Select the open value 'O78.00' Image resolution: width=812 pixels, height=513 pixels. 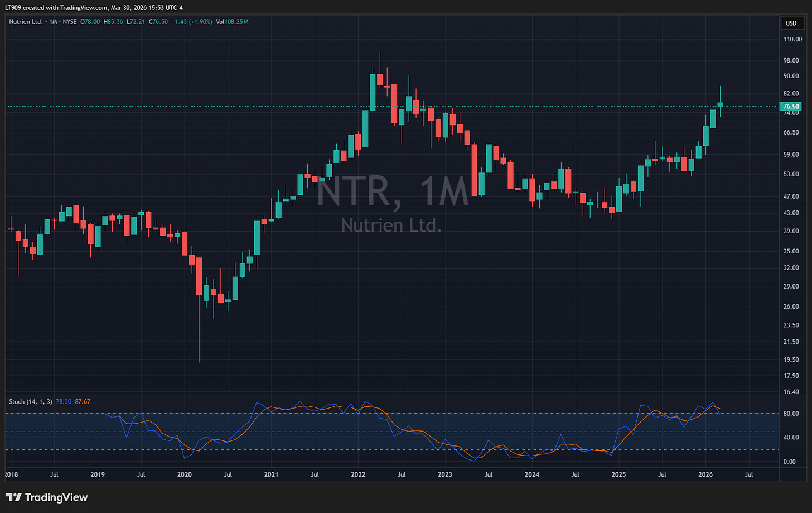pos(91,22)
